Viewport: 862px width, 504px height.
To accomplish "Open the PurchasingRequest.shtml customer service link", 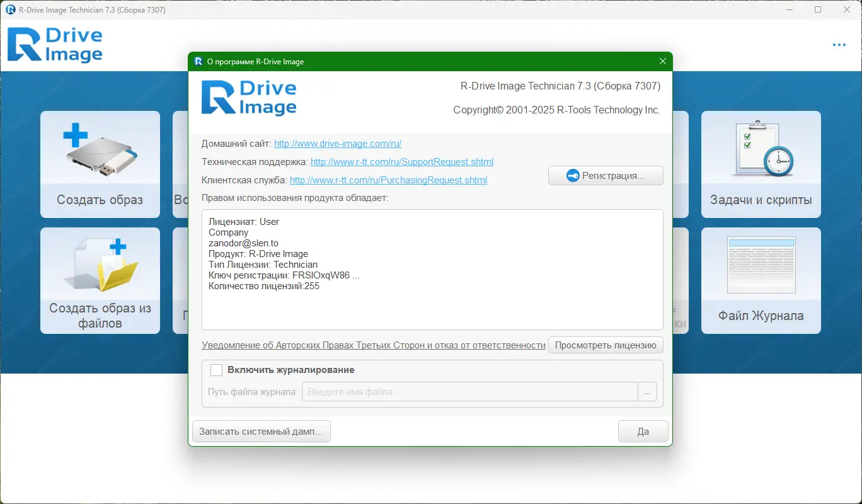I will (x=388, y=180).
